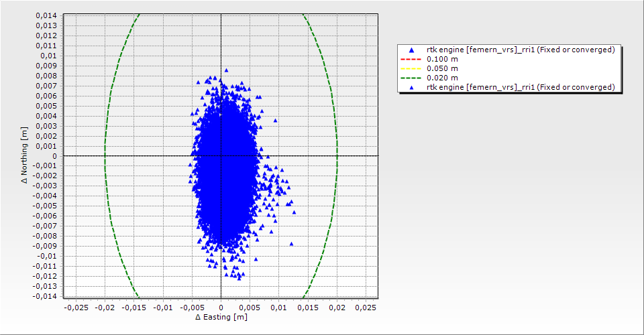Click the yellow dashed line sample in the legend
This screenshot has width=644, height=335.
click(411, 68)
